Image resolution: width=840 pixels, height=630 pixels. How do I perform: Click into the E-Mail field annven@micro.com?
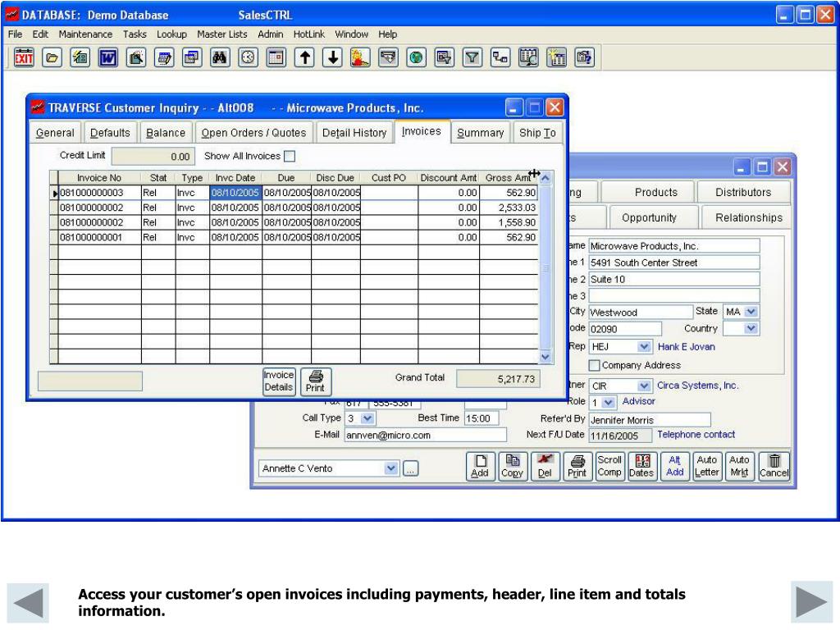click(x=426, y=435)
